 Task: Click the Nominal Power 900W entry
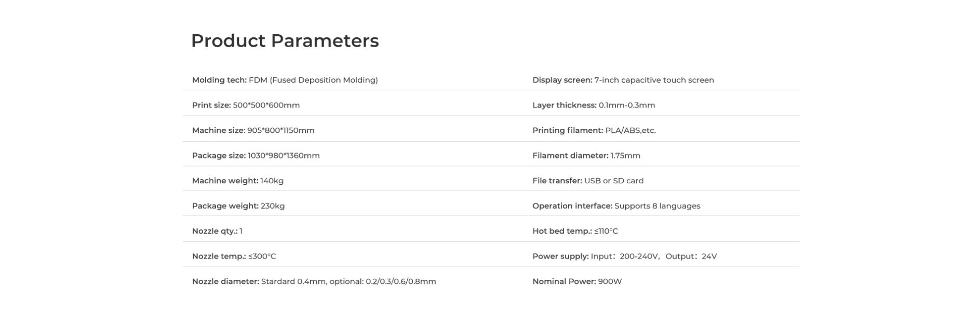click(x=577, y=281)
